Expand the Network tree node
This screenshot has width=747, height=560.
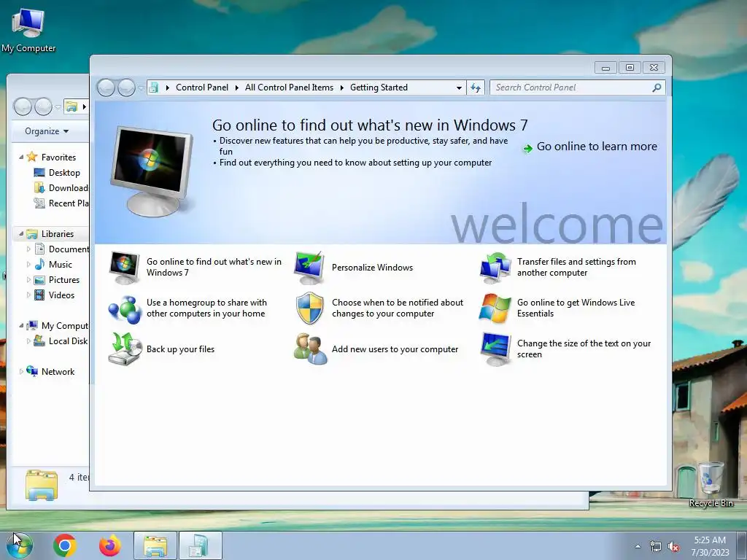pyautogui.click(x=21, y=371)
